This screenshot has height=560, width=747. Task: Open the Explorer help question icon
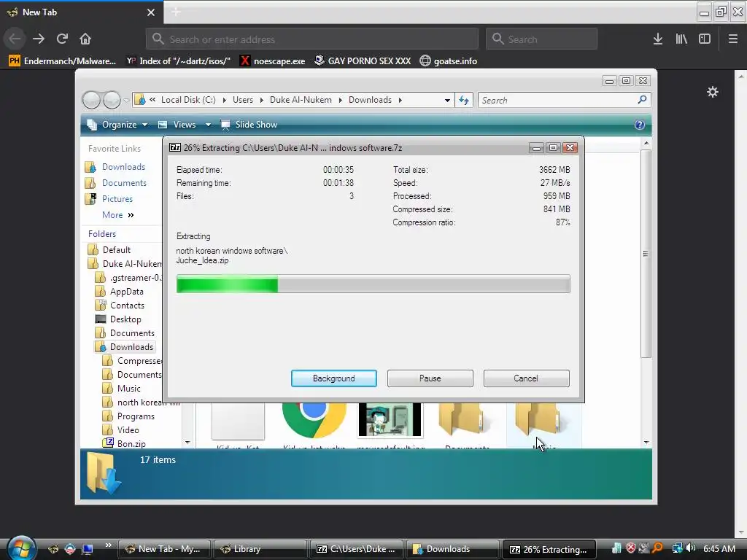point(639,125)
